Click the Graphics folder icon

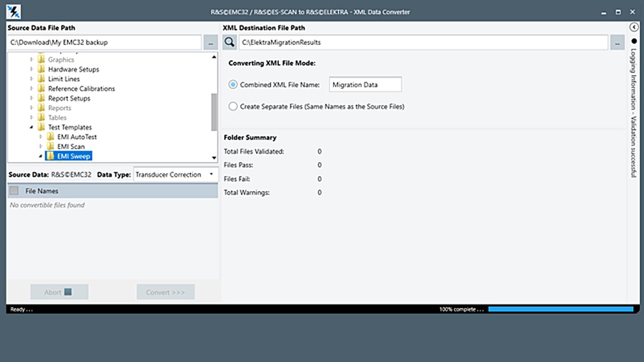[x=41, y=59]
